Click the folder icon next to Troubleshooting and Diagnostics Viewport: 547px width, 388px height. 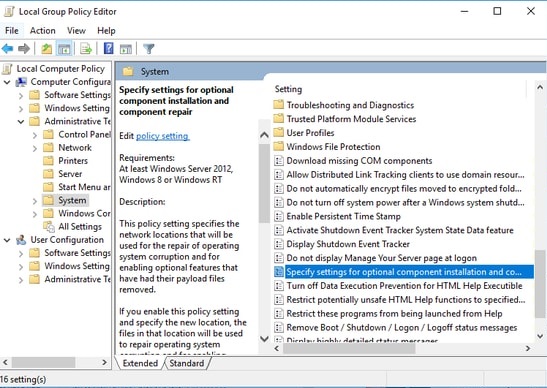click(x=278, y=105)
